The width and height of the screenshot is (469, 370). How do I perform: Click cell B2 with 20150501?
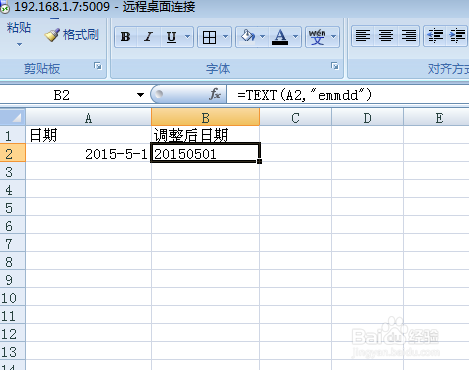205,153
